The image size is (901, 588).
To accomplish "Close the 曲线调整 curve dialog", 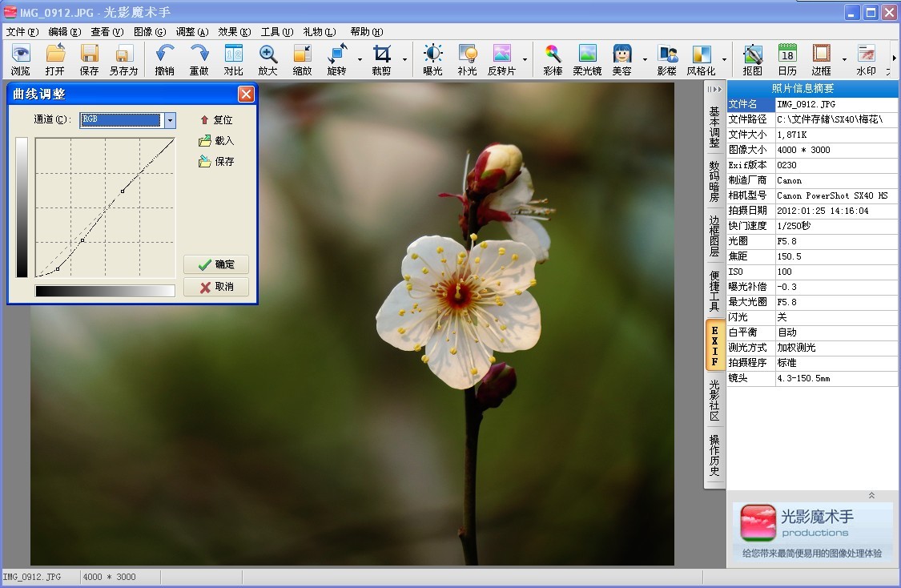I will 246,94.
